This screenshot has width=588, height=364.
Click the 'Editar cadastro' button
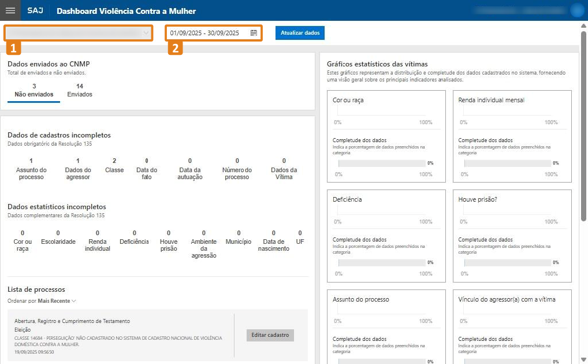click(270, 335)
